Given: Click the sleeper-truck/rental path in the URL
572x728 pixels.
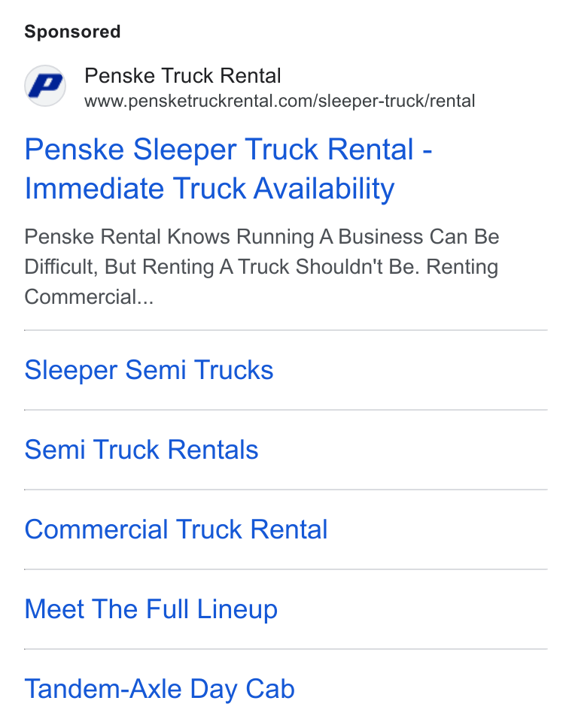Looking at the screenshot, I should 397,102.
